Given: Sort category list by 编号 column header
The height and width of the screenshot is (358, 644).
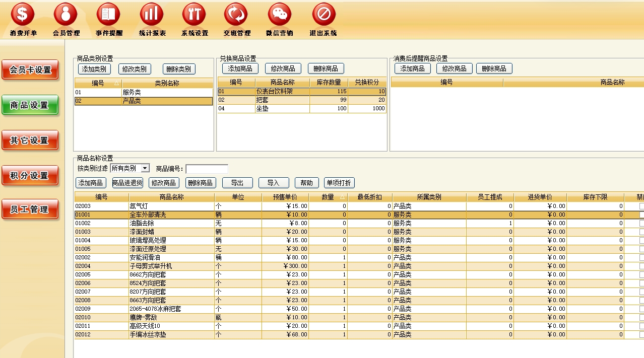Looking at the screenshot, I should (x=98, y=83).
